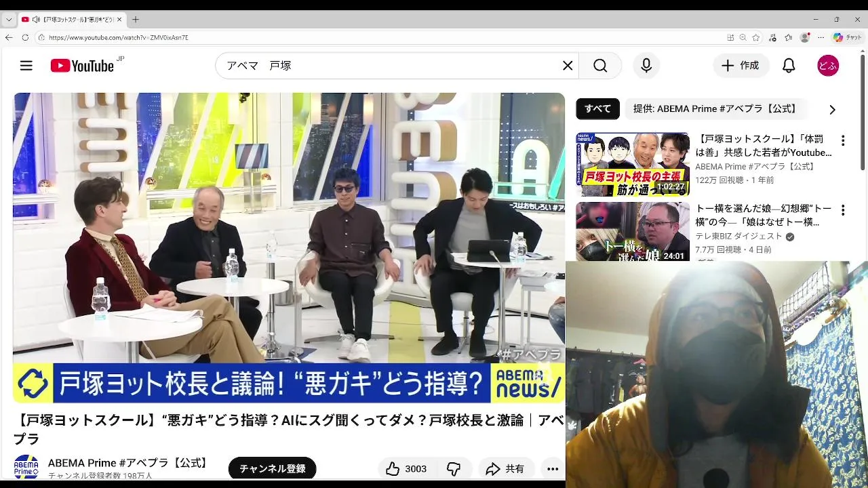Click app install icon in address bar
The width and height of the screenshot is (868, 488).
[730, 37]
